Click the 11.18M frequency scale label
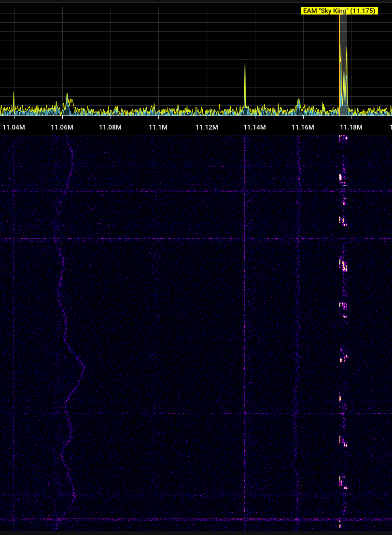The height and width of the screenshot is (535, 392). point(351,128)
